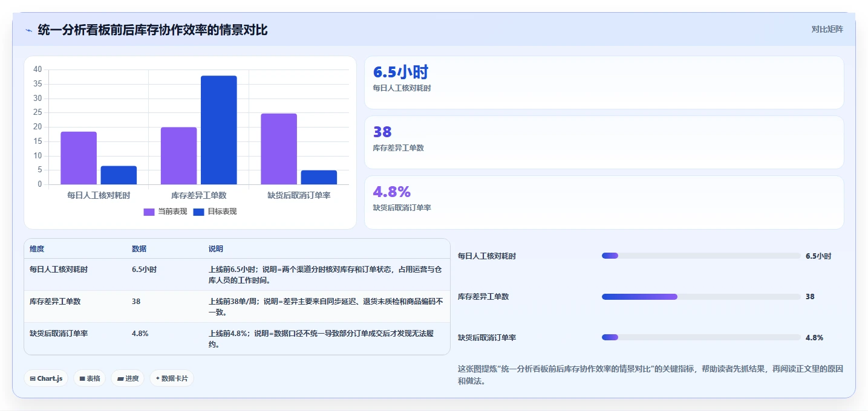
Task: Select the 6.5小时 card value
Action: 400,73
